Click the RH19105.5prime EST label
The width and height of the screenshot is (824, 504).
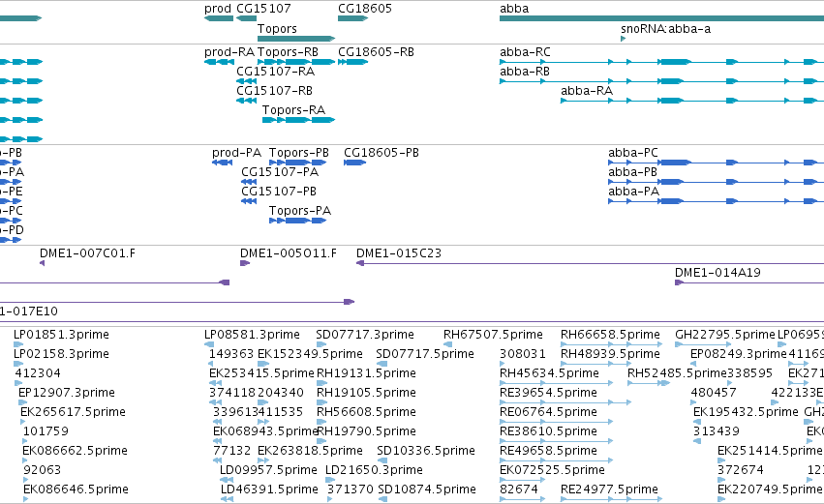(x=366, y=393)
